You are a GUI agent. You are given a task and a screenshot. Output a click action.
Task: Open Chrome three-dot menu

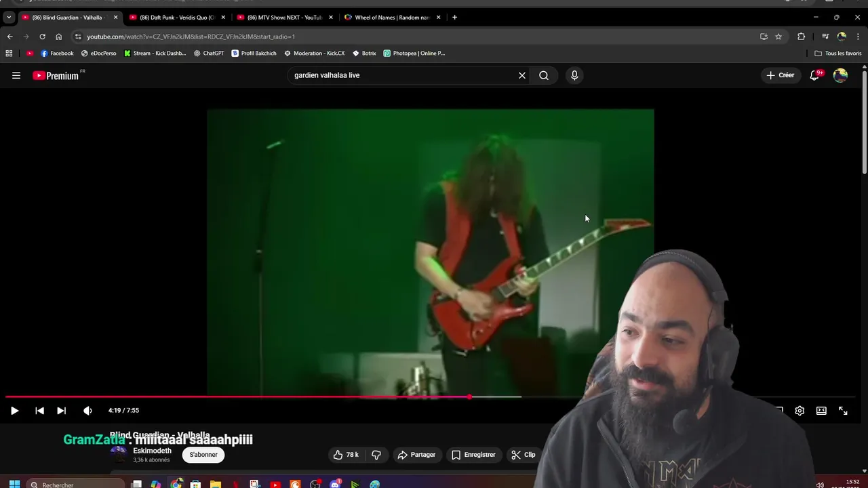click(858, 37)
